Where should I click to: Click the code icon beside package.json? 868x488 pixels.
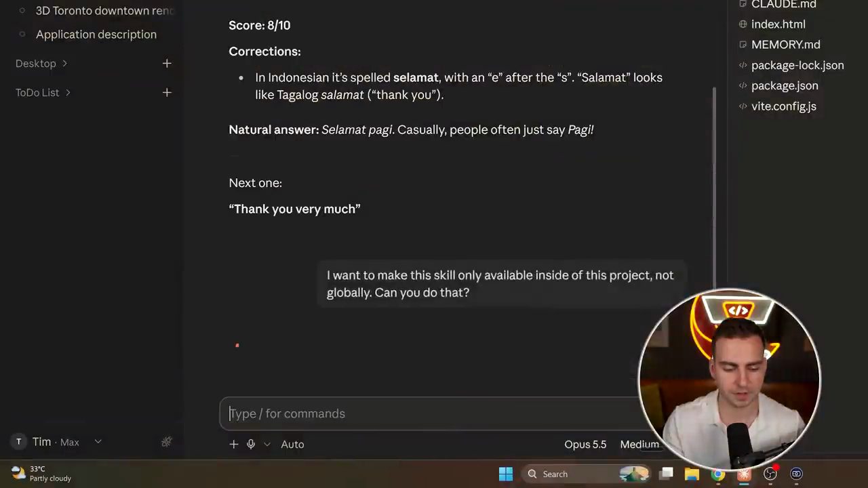point(743,85)
